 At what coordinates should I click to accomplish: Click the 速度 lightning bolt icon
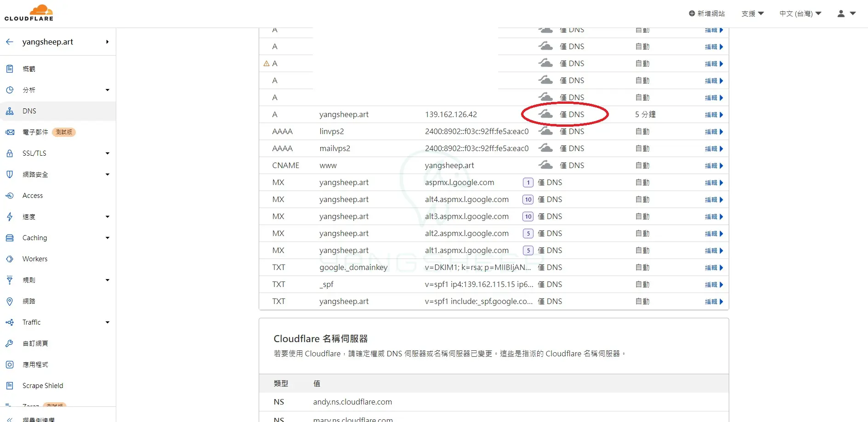coord(10,217)
